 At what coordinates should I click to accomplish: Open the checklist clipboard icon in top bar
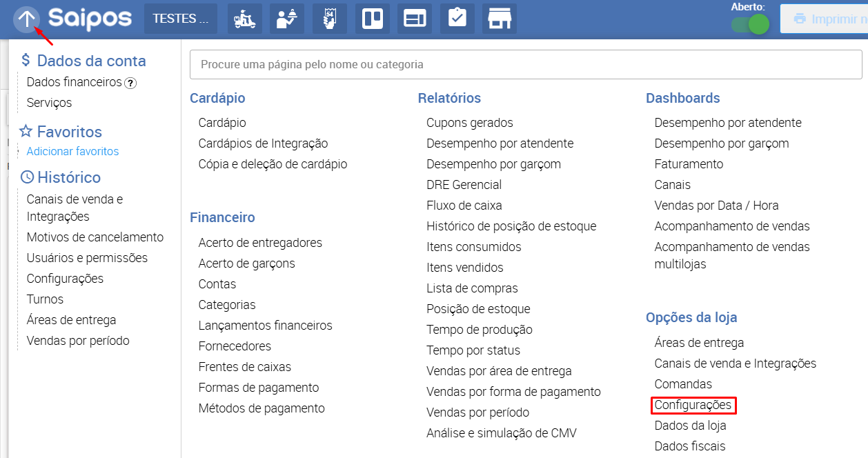[x=457, y=19]
